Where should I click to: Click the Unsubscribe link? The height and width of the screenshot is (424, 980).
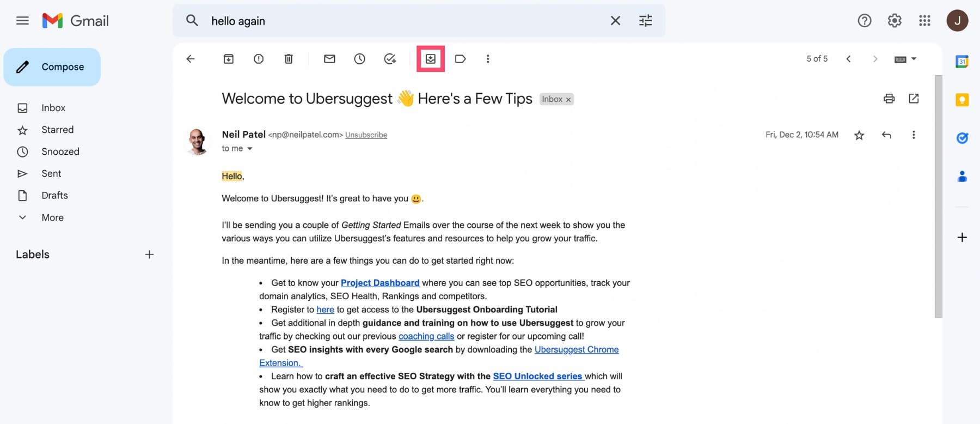[x=366, y=135]
